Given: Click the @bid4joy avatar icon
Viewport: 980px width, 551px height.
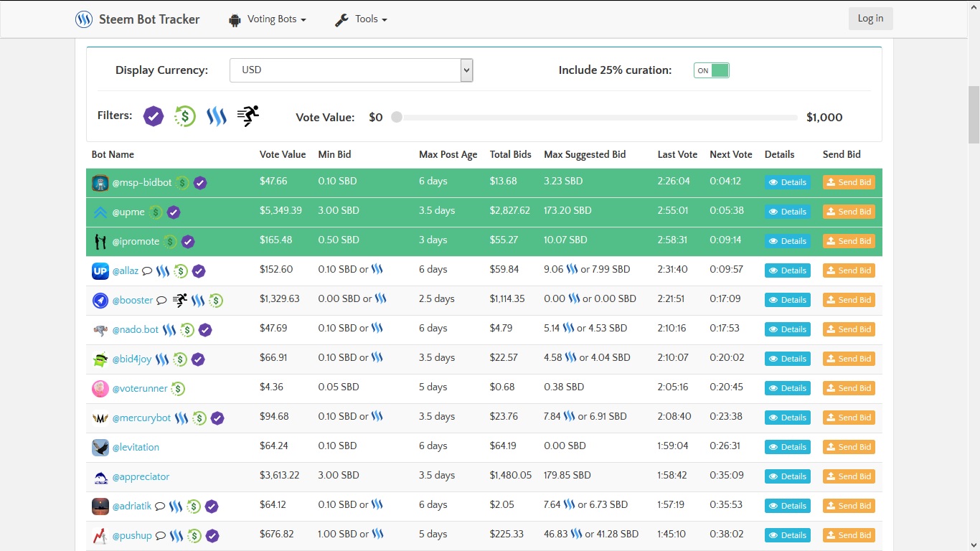Looking at the screenshot, I should (100, 359).
